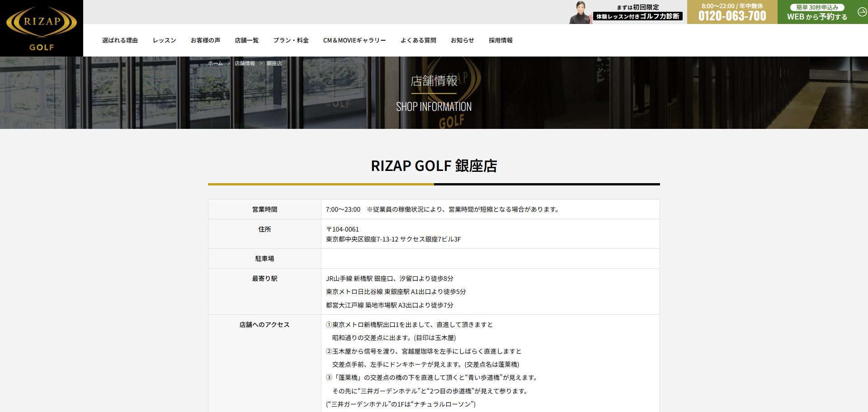Click the RIZAP GOLF logo
The width and height of the screenshot is (868, 412).
click(x=42, y=28)
